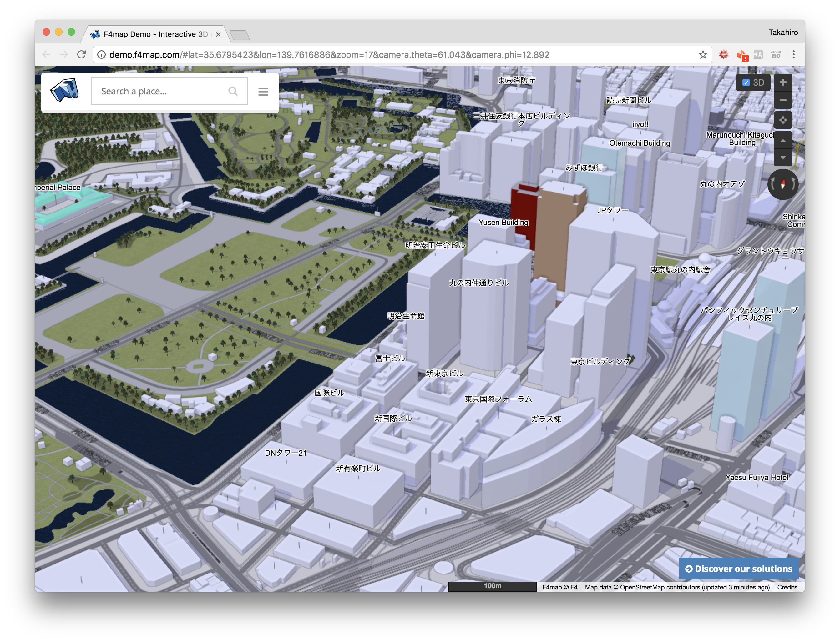This screenshot has height=642, width=840.
Task: Click Discover our solutions button
Action: (739, 569)
